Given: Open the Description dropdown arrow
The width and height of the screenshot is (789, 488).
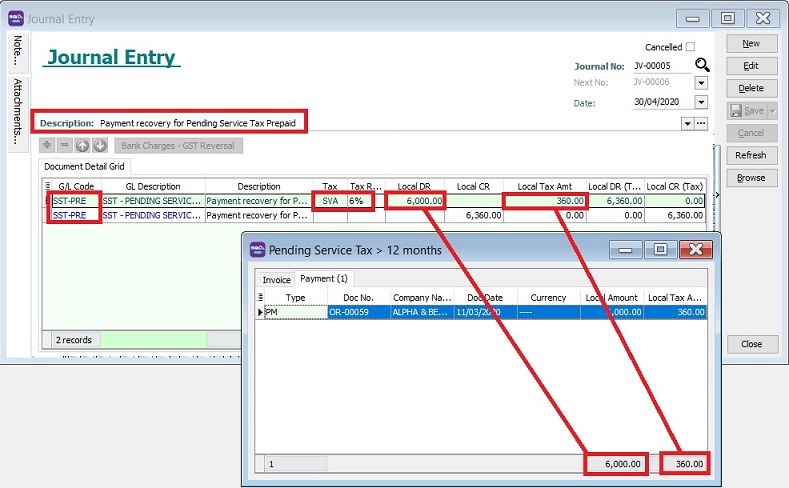Looking at the screenshot, I should coord(687,123).
